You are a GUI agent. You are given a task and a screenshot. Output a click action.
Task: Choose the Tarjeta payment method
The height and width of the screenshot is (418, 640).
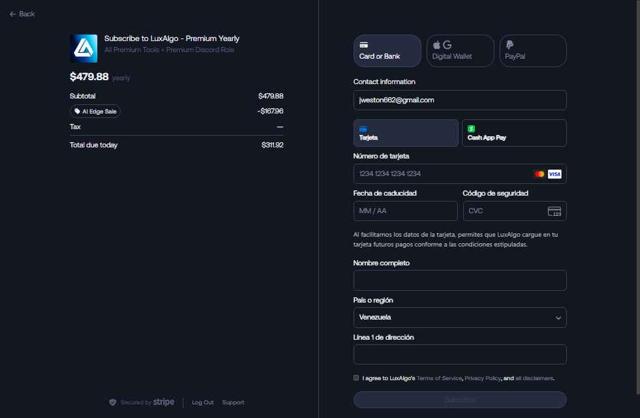(x=406, y=133)
